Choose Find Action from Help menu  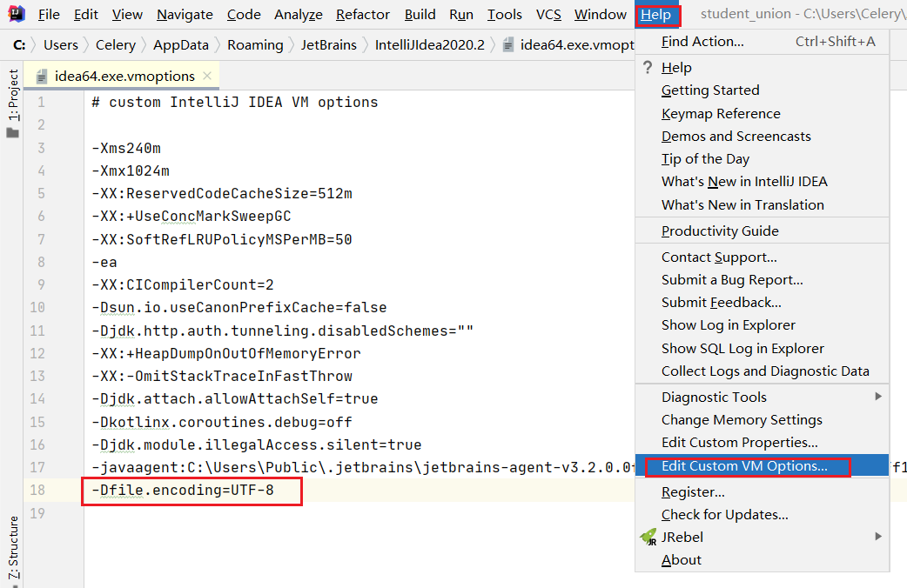[x=762, y=42]
